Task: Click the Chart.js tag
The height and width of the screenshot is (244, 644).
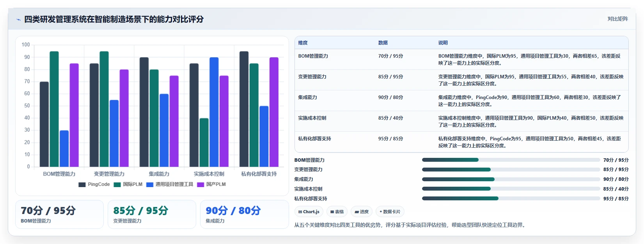Action: click(309, 212)
